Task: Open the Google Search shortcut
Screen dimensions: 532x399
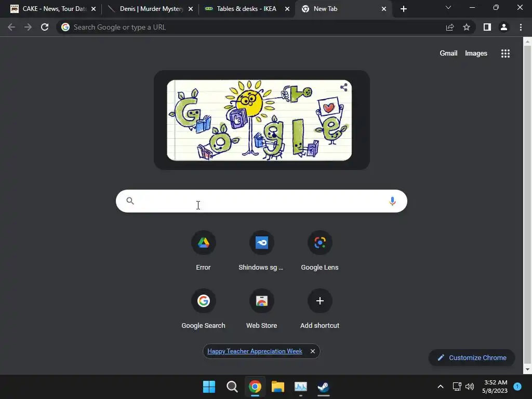Action: pos(203,309)
